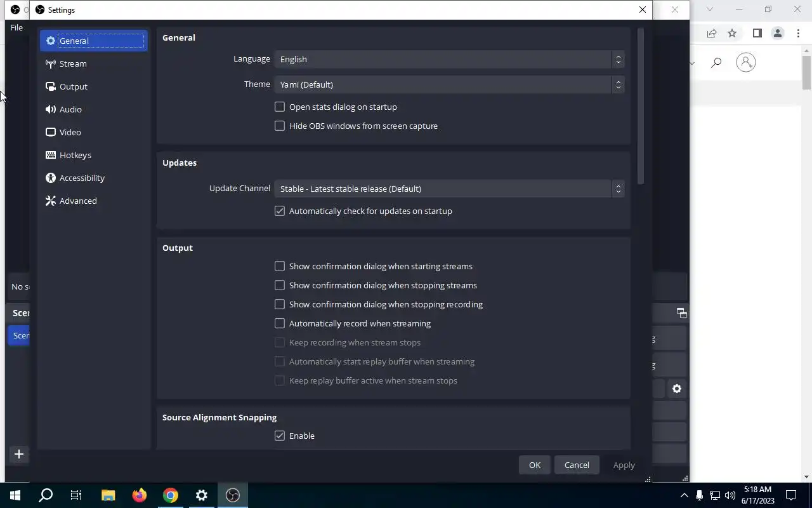The width and height of the screenshot is (812, 508).
Task: Click the gear icon in OBS controls dock
Action: tap(677, 389)
